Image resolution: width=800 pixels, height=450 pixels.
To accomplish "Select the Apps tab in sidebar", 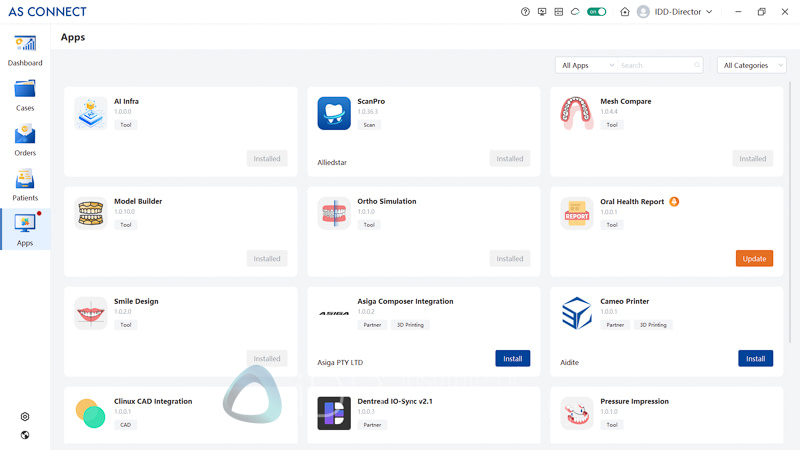I will click(x=25, y=229).
